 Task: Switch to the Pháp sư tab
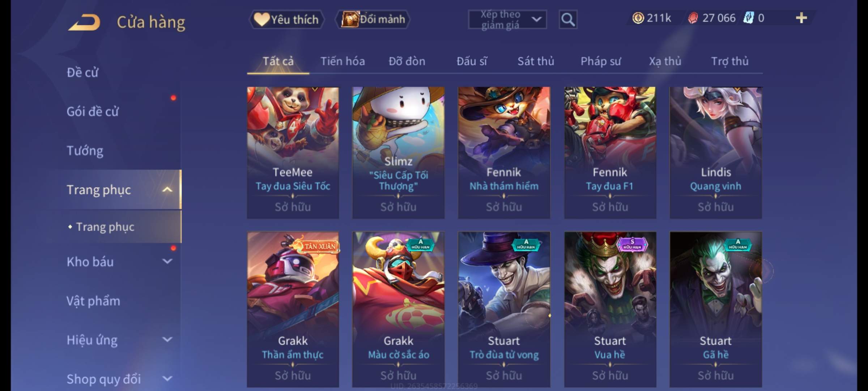(601, 61)
